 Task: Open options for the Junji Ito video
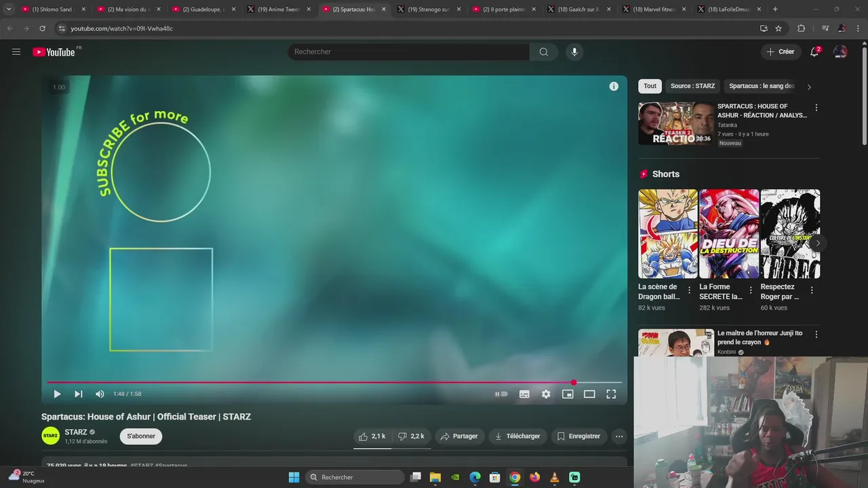click(x=816, y=335)
